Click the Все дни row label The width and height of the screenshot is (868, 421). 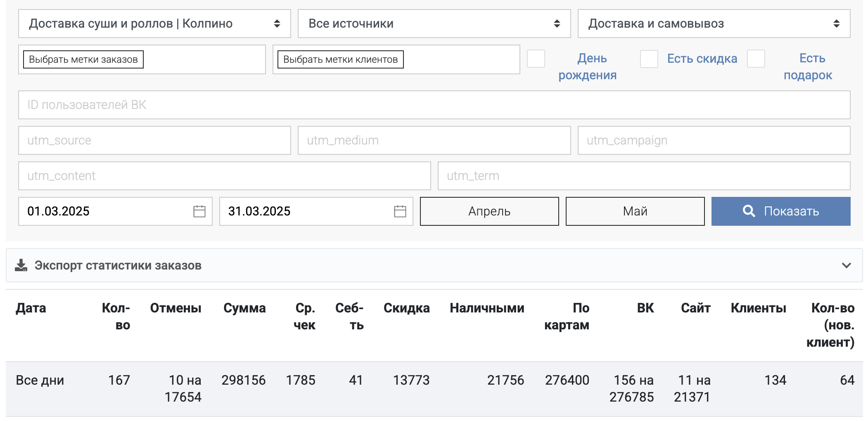[x=40, y=380]
